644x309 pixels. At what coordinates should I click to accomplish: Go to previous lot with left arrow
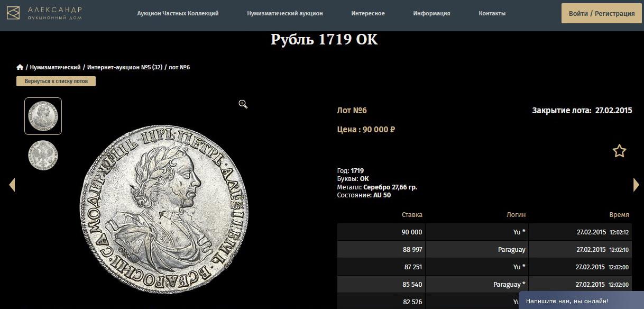click(12, 185)
